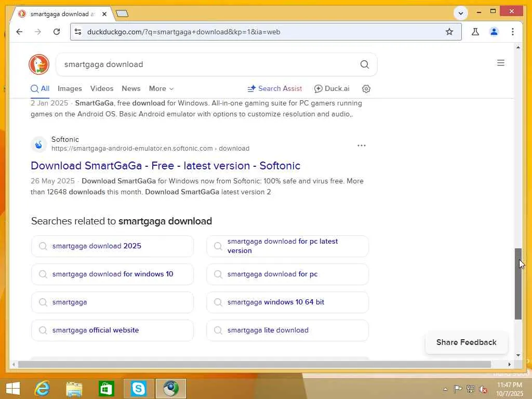Image resolution: width=532 pixels, height=399 pixels.
Task: Open the tab search dropdown arrow
Action: pyautogui.click(x=460, y=14)
